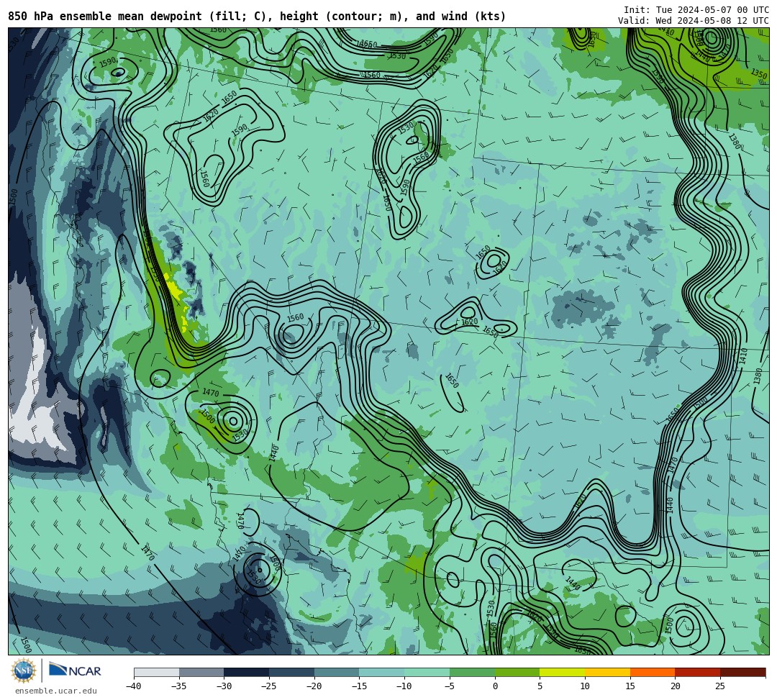Click the 'Init: Tue 2024-05-07 00 UTC' text
The height and width of the screenshot is (700, 777).
point(696,10)
